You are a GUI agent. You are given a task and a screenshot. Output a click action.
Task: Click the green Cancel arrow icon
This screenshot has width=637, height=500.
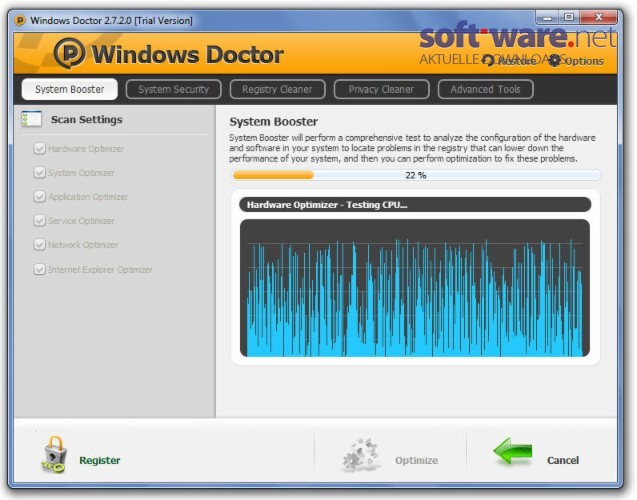513,451
